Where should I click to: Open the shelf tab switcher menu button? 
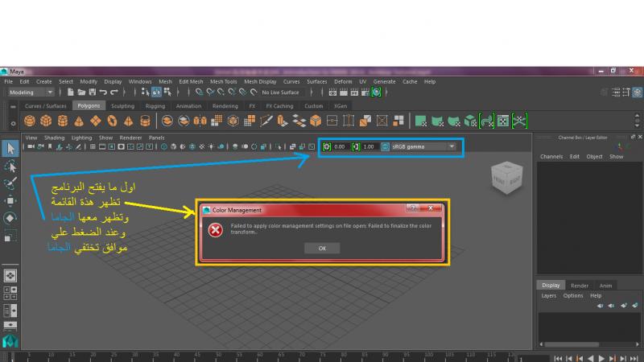click(13, 107)
